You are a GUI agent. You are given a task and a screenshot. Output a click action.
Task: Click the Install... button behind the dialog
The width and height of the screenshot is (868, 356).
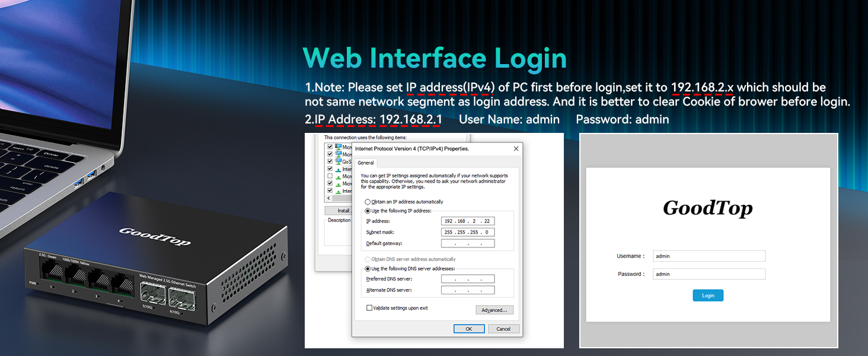click(339, 211)
